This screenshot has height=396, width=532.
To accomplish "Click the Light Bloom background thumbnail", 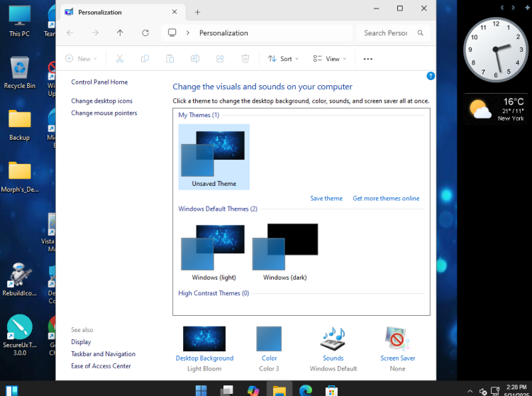I will pyautogui.click(x=204, y=339).
